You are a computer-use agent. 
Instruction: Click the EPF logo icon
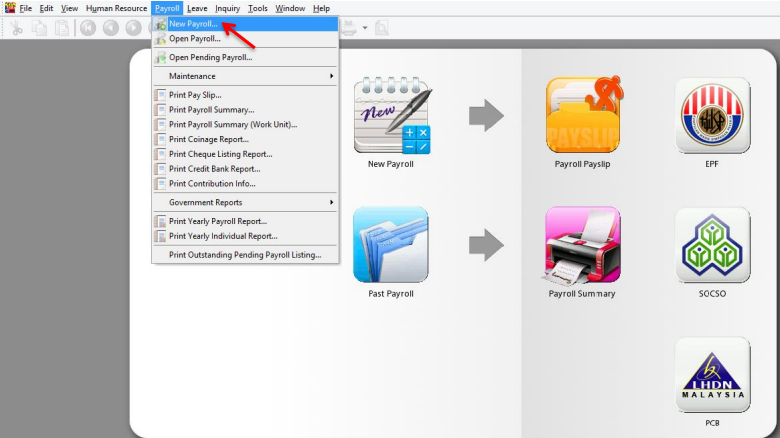click(x=712, y=115)
